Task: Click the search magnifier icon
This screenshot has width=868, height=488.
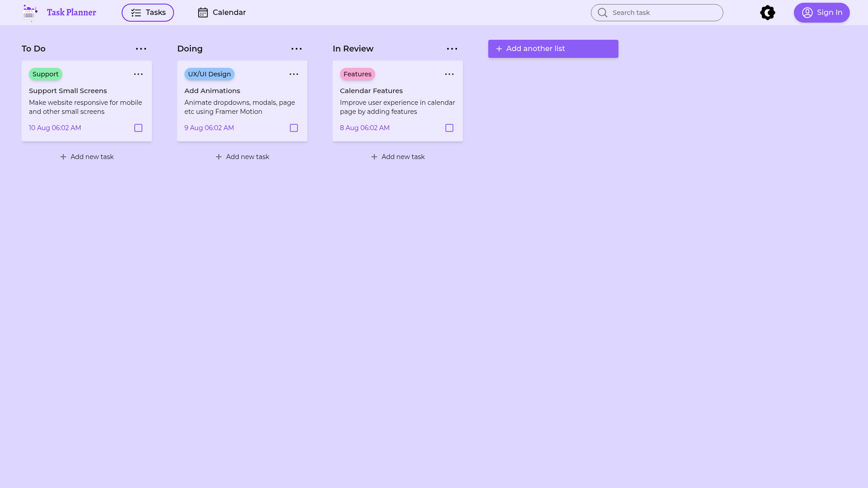Action: tap(603, 13)
